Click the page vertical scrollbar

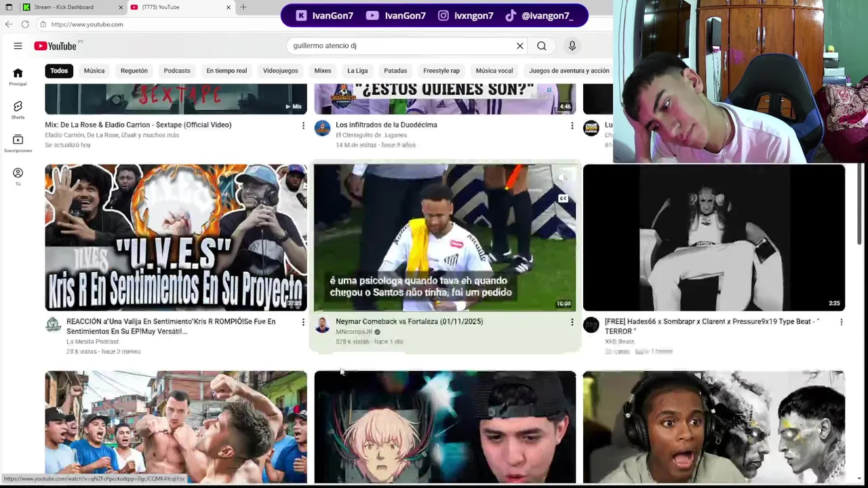pyautogui.click(x=859, y=203)
